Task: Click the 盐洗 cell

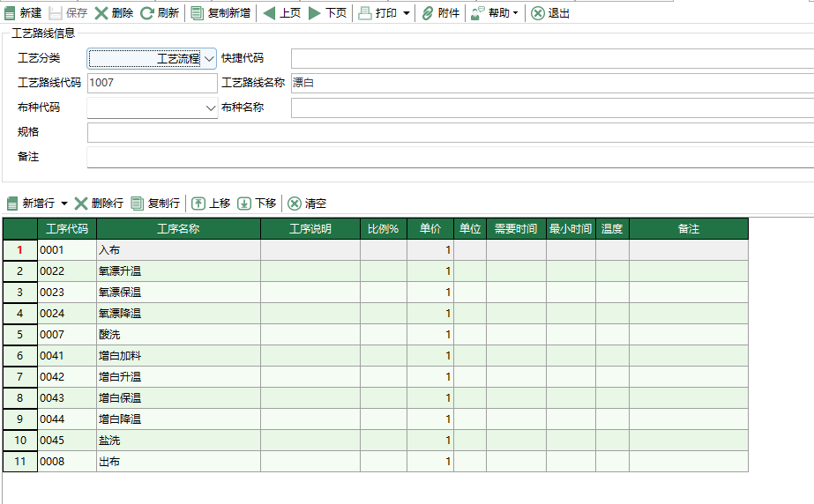Action: (178, 441)
